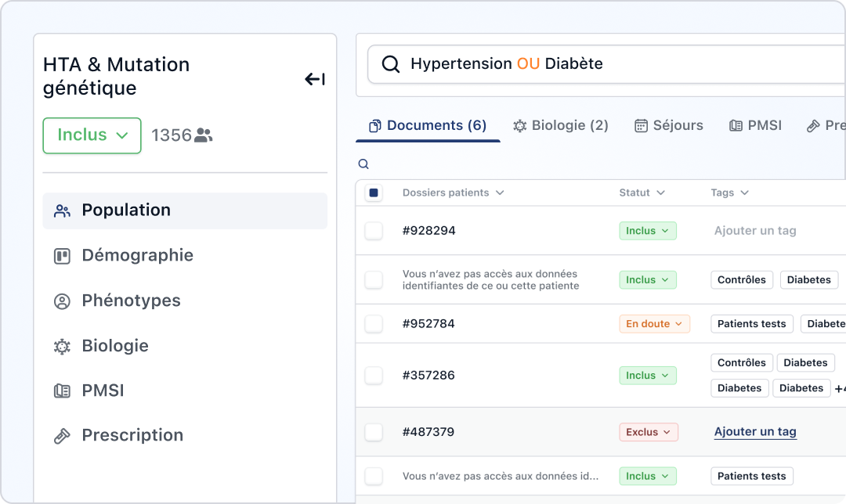Select the Population section icon
This screenshot has height=504, width=846.
coord(61,210)
